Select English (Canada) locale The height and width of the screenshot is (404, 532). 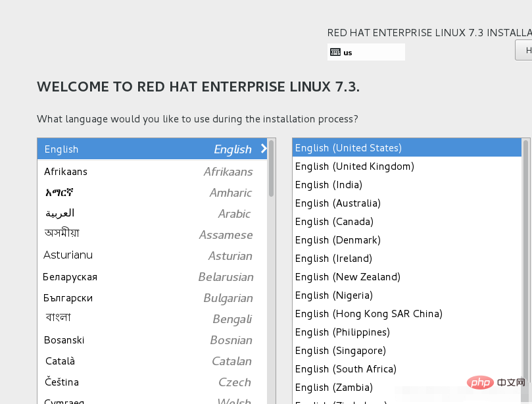pos(407,221)
